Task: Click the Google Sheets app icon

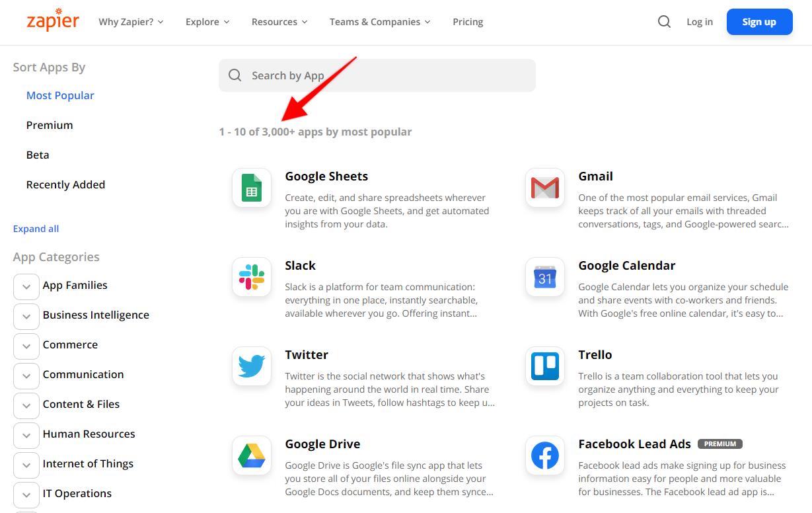Action: coord(252,188)
